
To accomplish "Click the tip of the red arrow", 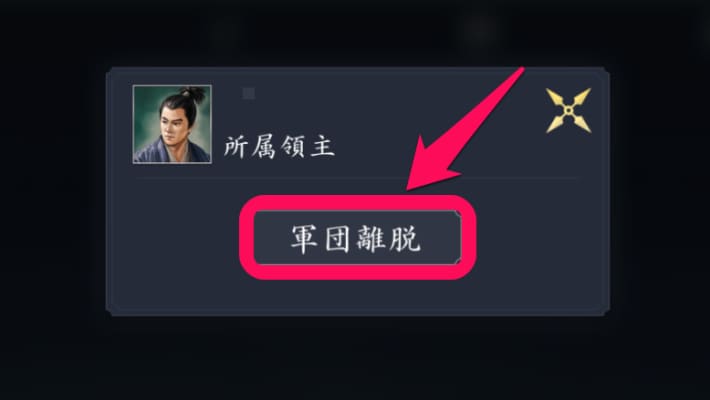I will click(409, 188).
